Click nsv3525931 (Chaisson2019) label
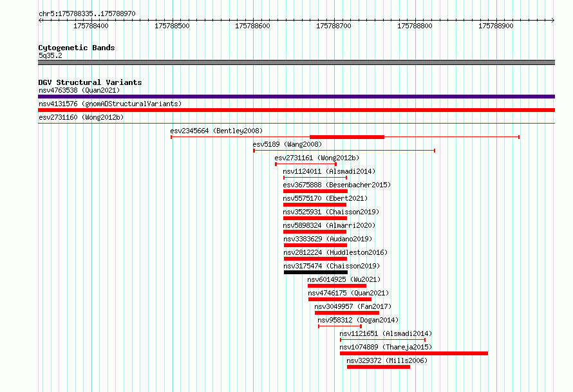The height and width of the screenshot is (392, 573). (x=331, y=212)
